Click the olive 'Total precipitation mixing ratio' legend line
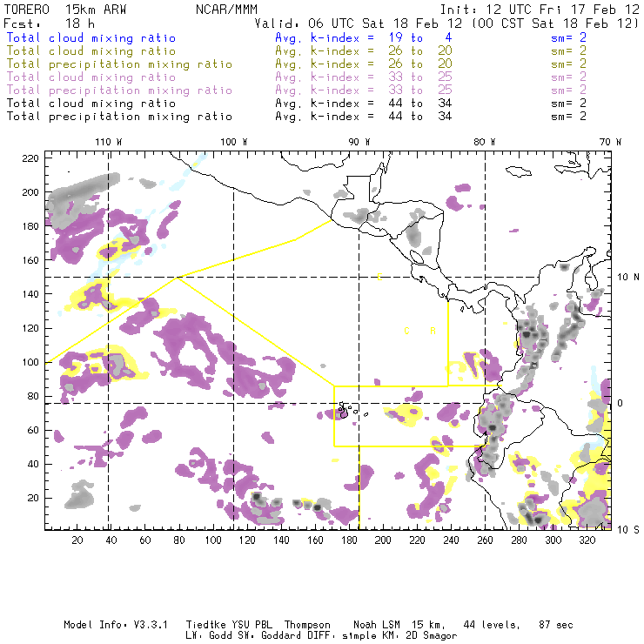 point(119,64)
